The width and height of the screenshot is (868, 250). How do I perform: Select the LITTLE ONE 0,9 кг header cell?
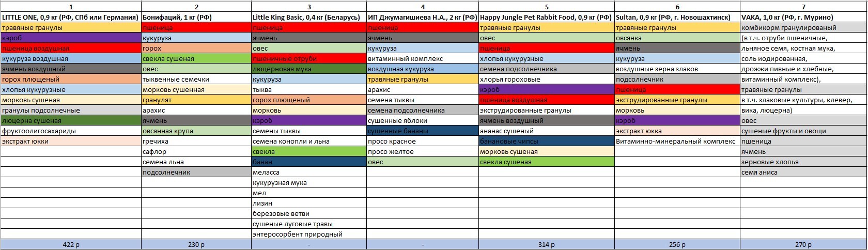click(x=71, y=17)
